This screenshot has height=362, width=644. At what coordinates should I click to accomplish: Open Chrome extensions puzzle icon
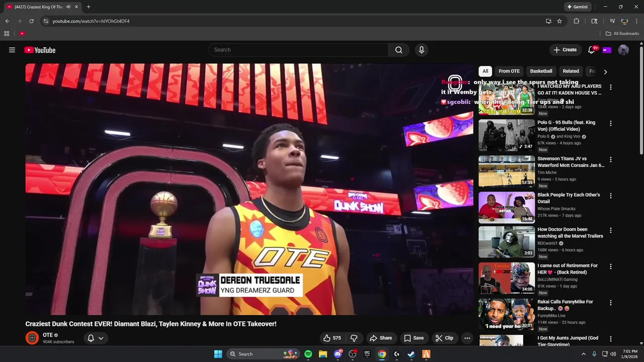coord(577,21)
